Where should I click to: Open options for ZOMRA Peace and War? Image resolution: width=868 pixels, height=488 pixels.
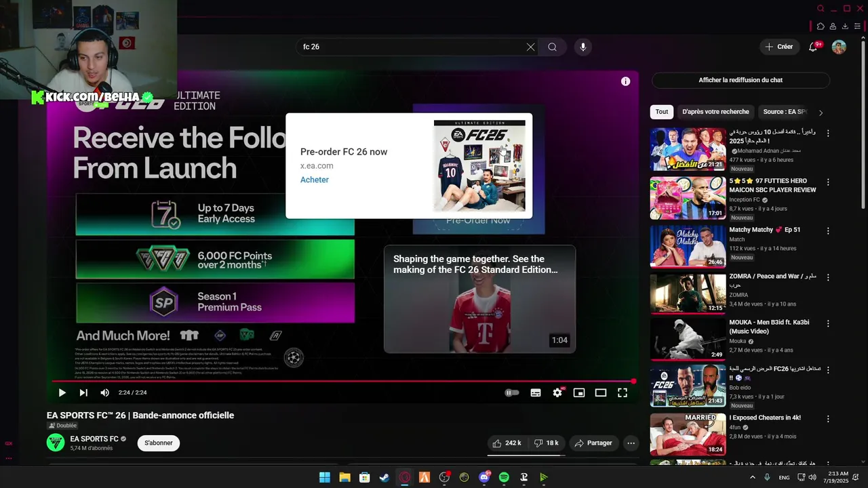pos(828,277)
